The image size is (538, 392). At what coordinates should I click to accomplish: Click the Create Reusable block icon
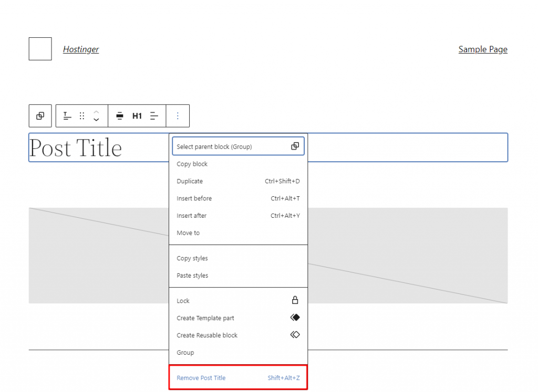point(295,334)
